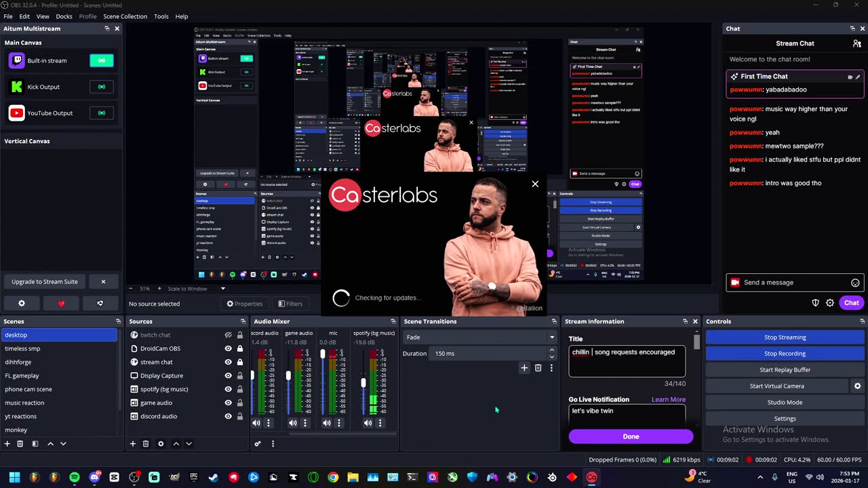The height and width of the screenshot is (488, 868).
Task: Delete selected source with trash icon
Action: [146, 444]
